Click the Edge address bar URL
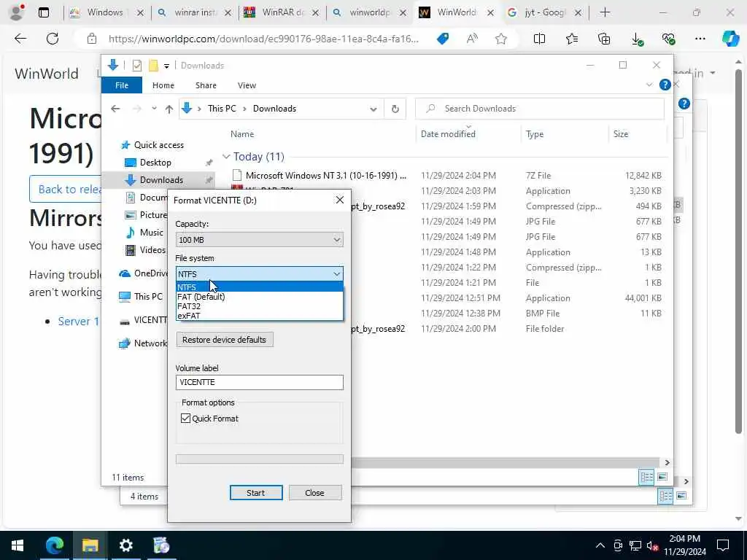 coord(263,39)
